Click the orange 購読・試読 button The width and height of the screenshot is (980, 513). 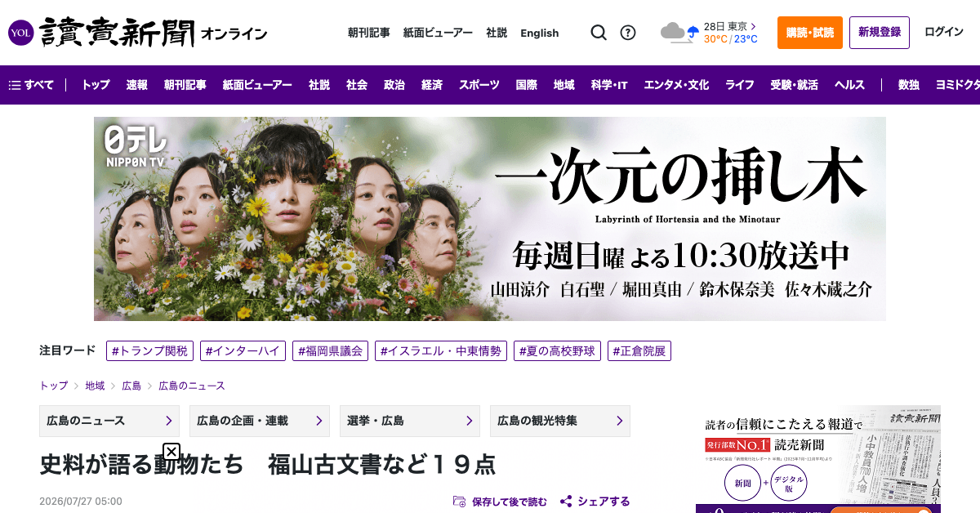[x=810, y=33]
